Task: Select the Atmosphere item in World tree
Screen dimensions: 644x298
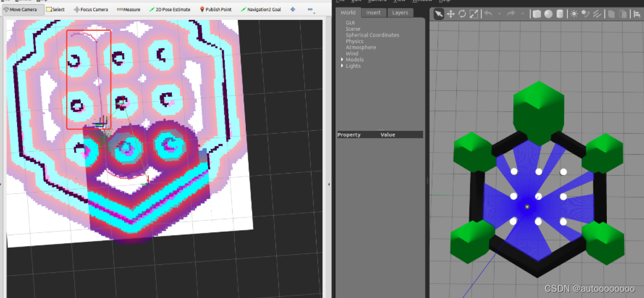Action: point(361,48)
